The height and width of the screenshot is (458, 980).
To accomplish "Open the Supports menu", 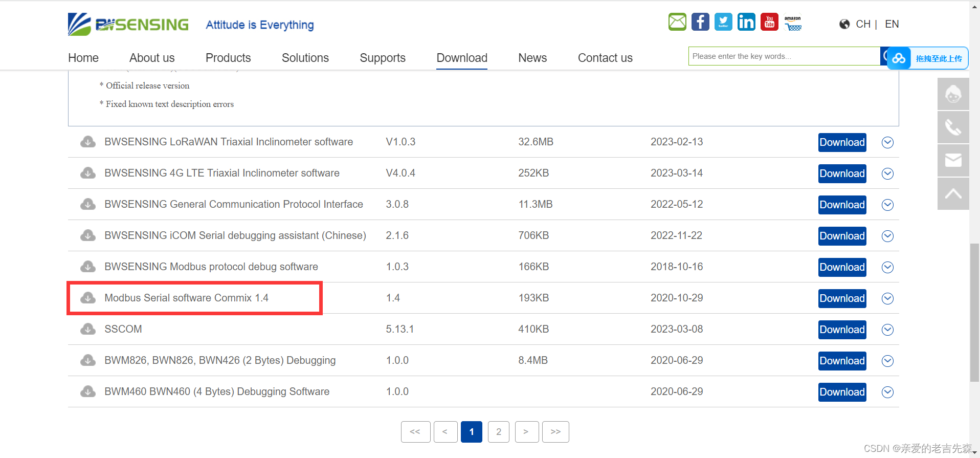I will point(383,58).
